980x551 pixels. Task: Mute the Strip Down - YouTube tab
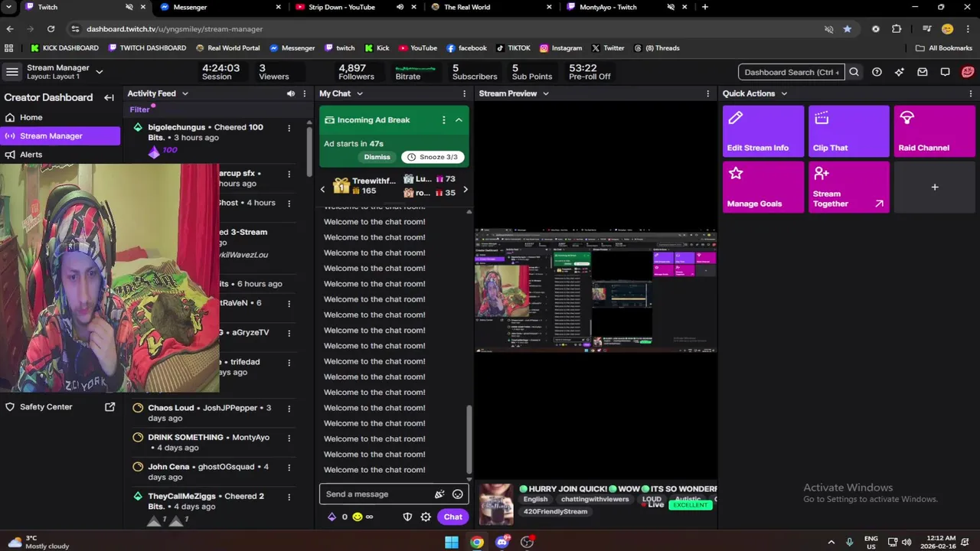(x=400, y=7)
